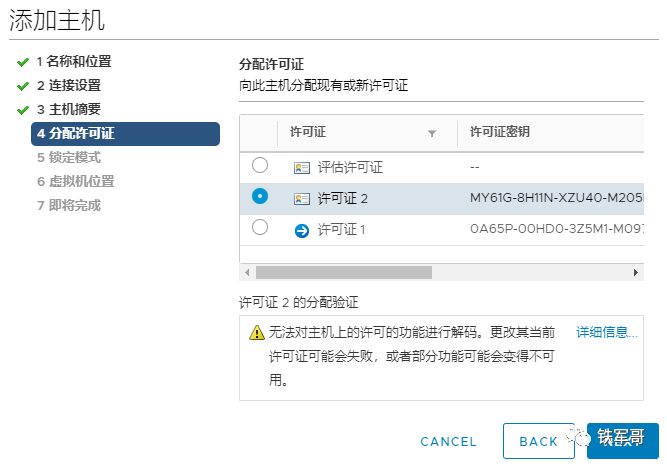Click the right arrow of horizontal scrollbar
Image resolution: width=667 pixels, height=466 pixels.
(x=636, y=272)
